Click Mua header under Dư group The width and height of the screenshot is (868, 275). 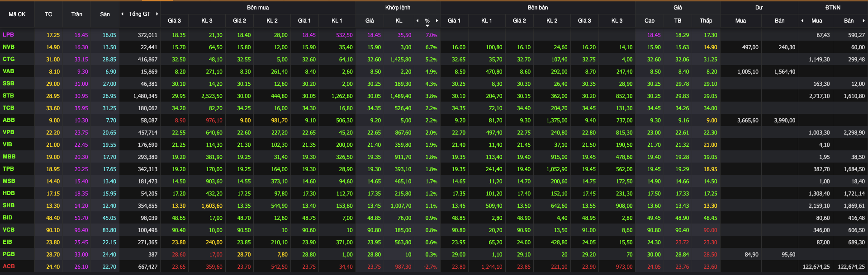[x=740, y=21]
